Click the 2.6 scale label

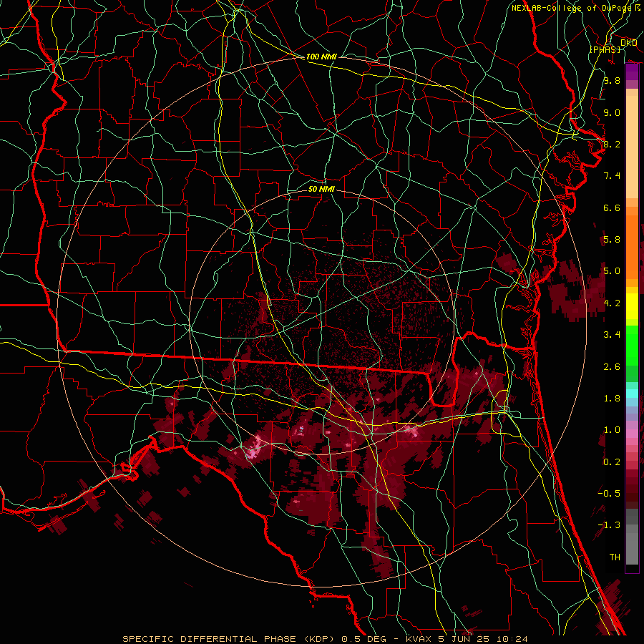(x=612, y=366)
